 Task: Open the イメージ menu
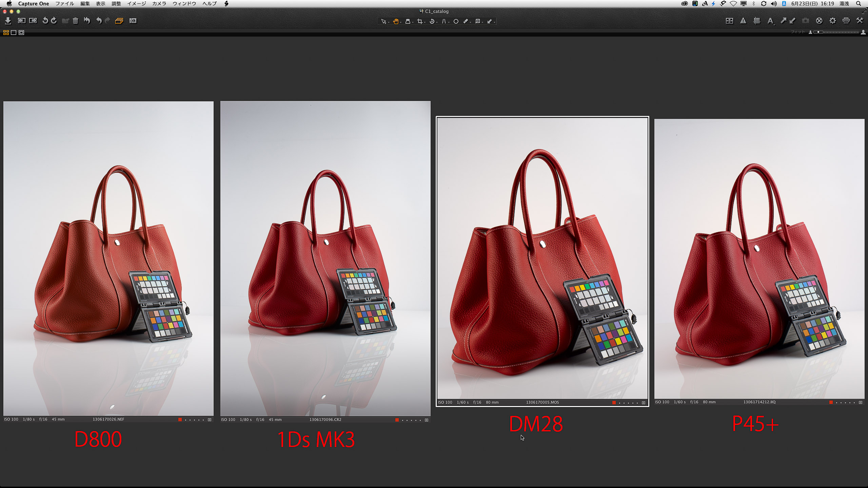[x=136, y=3]
